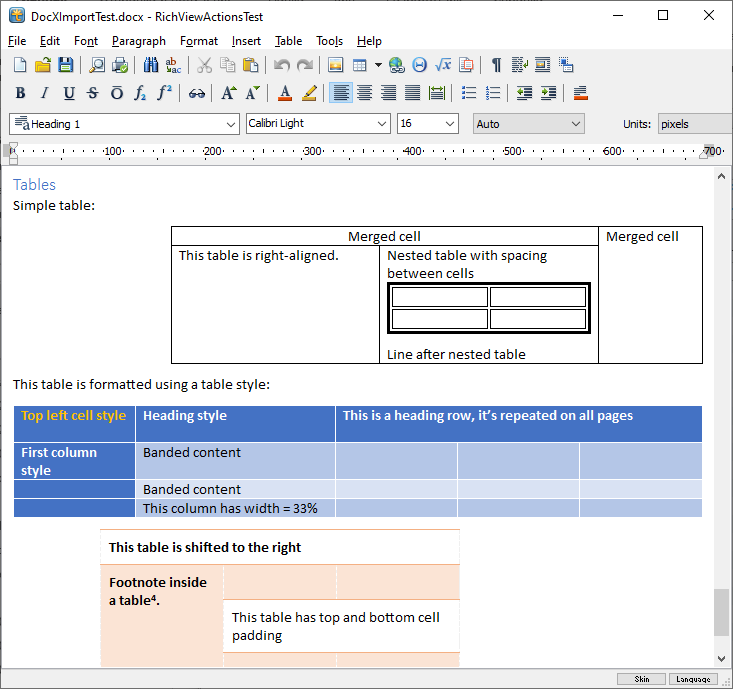This screenshot has height=689, width=733.
Task: Click the Font Color icon
Action: [x=285, y=93]
